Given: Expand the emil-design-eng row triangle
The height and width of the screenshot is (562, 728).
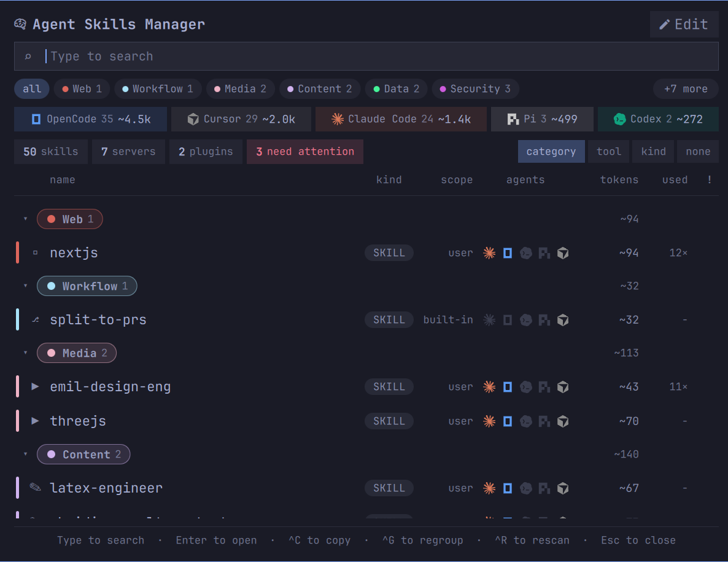Looking at the screenshot, I should tap(35, 386).
